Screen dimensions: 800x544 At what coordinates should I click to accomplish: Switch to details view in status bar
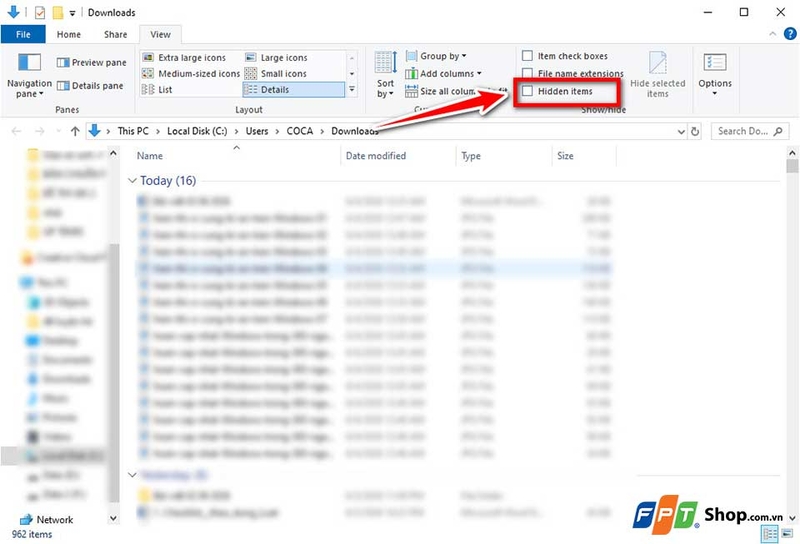point(769,534)
